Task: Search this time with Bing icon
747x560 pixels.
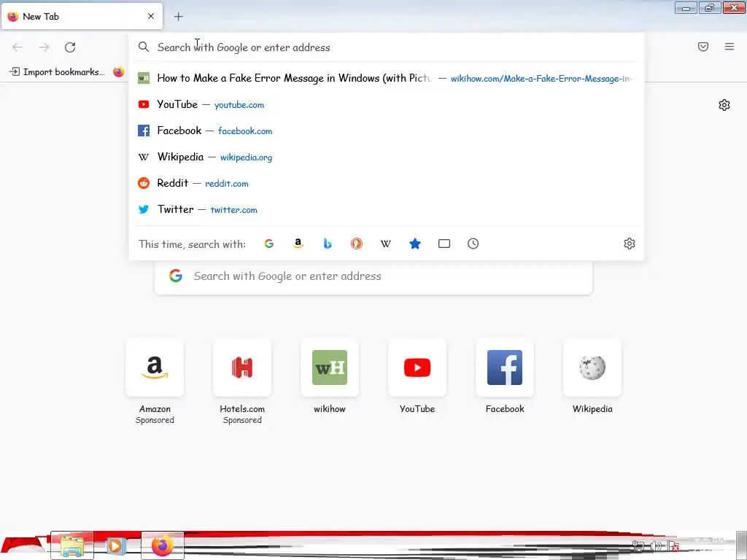Action: 328,244
